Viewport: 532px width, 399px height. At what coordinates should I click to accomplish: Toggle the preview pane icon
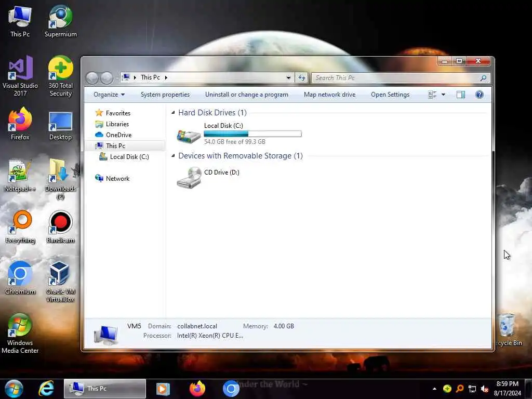point(461,95)
